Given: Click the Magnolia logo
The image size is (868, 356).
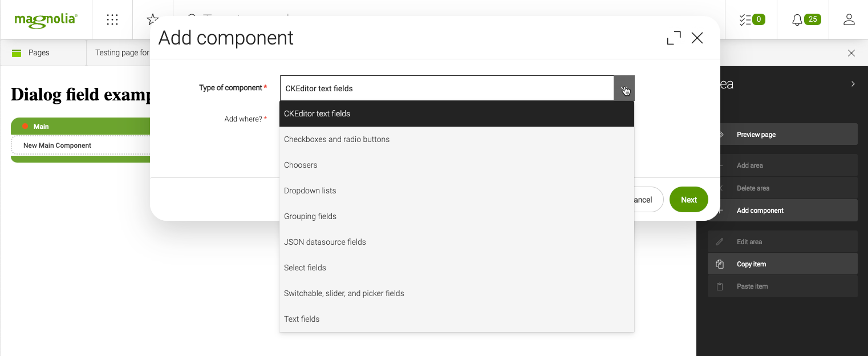Looking at the screenshot, I should tap(46, 20).
